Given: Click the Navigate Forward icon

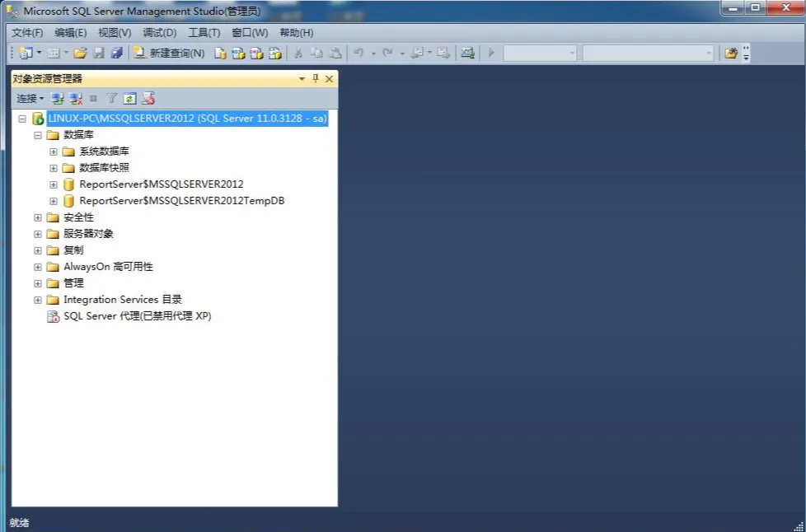Looking at the screenshot, I should tap(443, 53).
